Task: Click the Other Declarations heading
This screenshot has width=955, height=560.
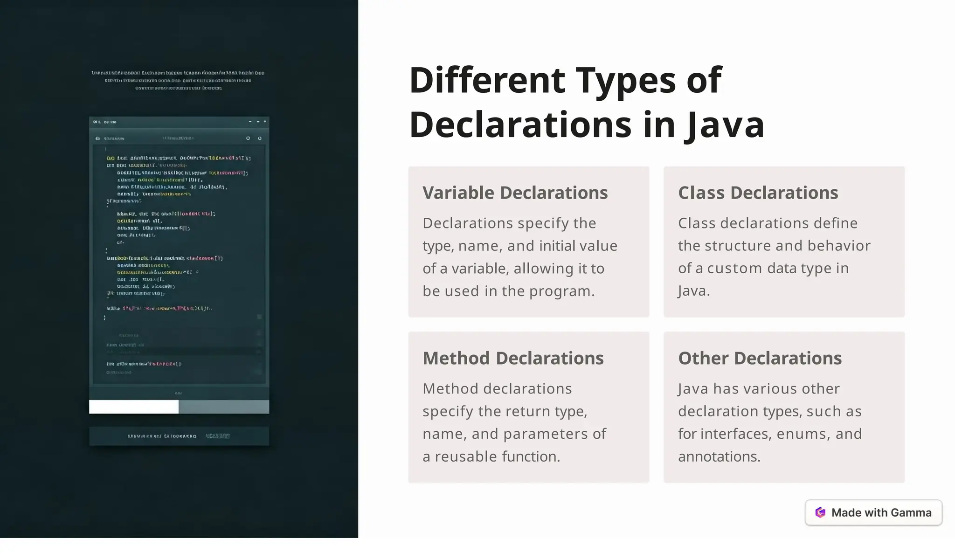Action: point(760,358)
